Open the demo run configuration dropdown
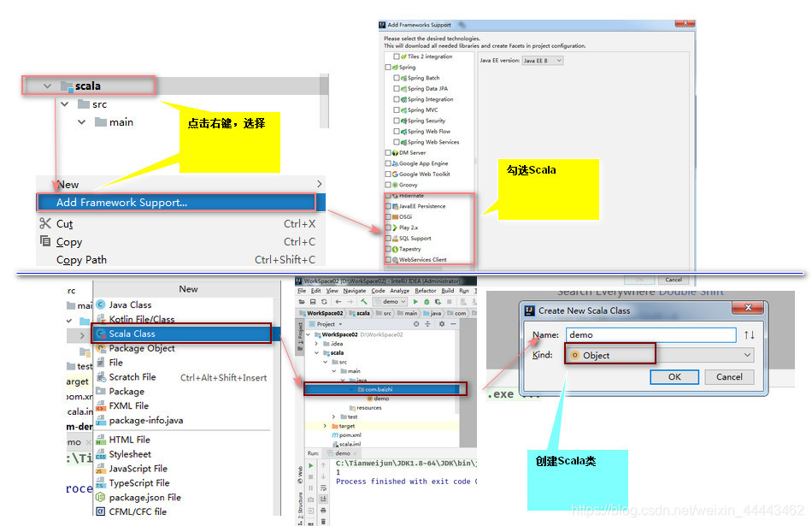This screenshot has width=812, height=526. 391,302
